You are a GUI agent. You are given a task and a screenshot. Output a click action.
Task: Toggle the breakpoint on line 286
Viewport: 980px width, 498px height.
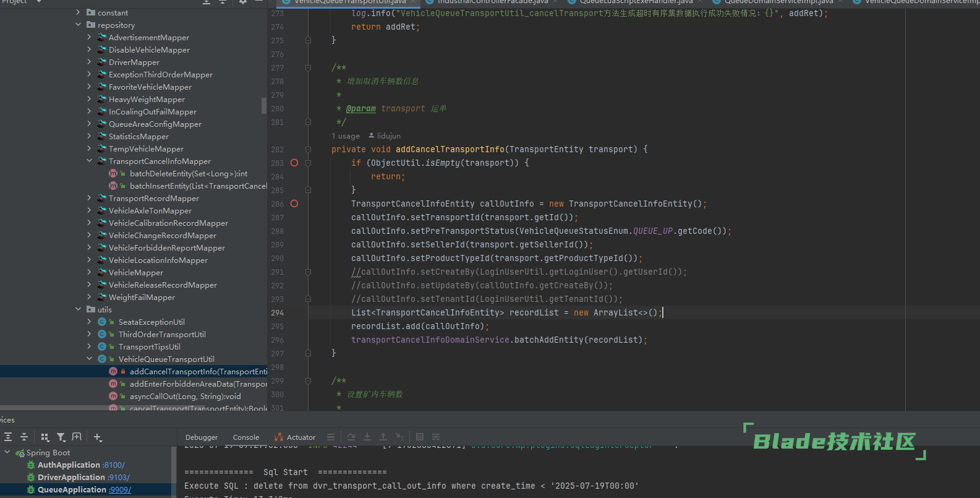coord(294,204)
